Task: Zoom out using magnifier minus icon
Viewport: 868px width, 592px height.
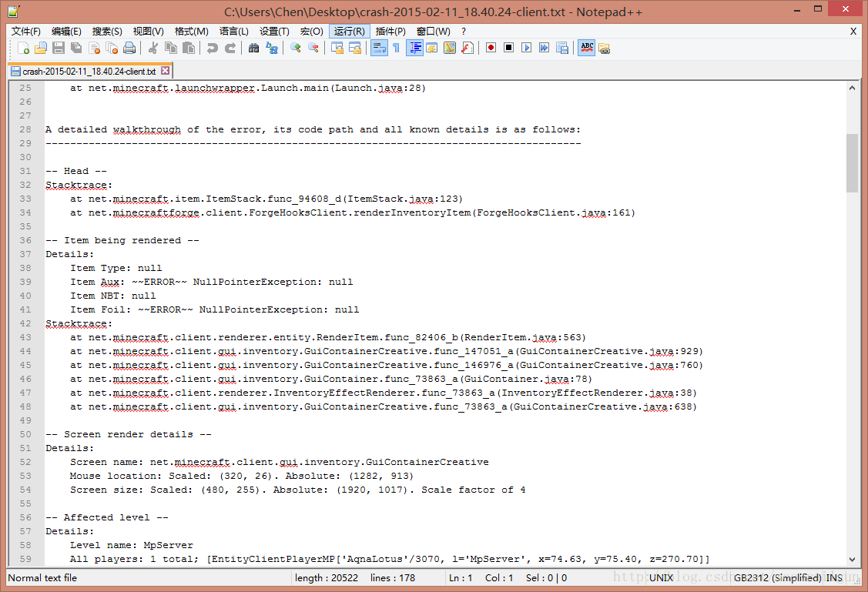Action: click(x=313, y=48)
